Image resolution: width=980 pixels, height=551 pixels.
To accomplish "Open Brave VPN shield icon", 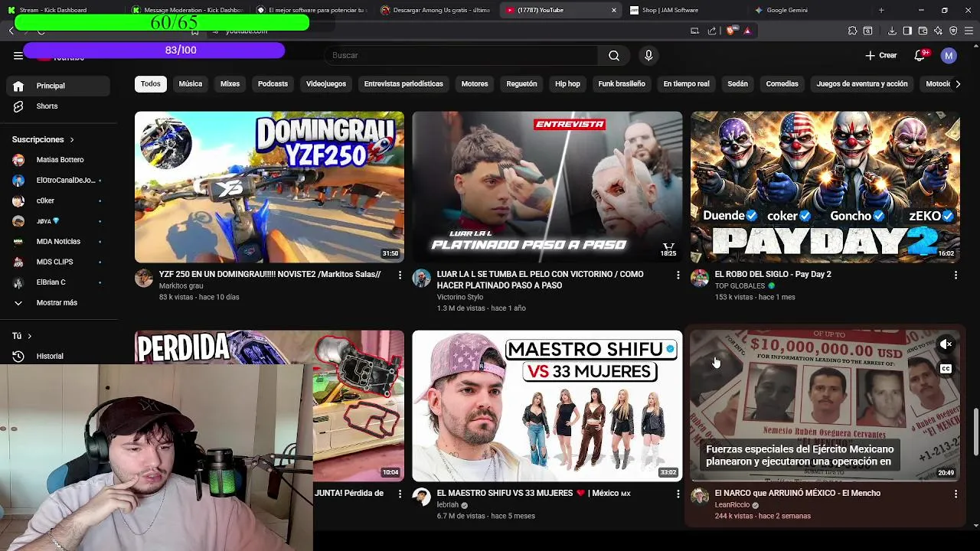I will 953,31.
